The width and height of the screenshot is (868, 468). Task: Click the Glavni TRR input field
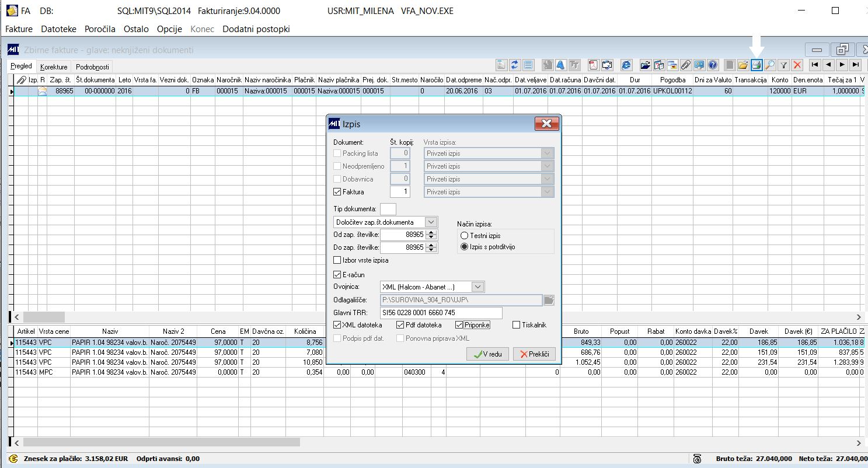[x=441, y=313]
